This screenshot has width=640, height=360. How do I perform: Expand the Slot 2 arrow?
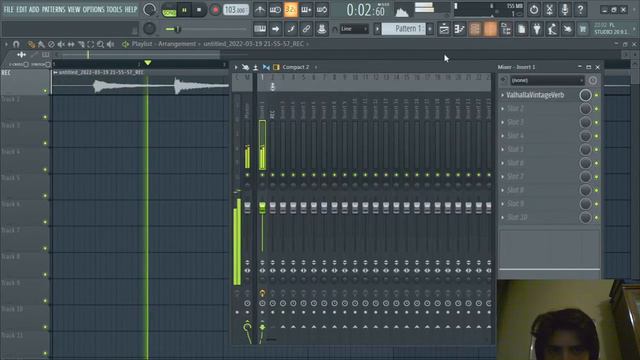[502, 109]
